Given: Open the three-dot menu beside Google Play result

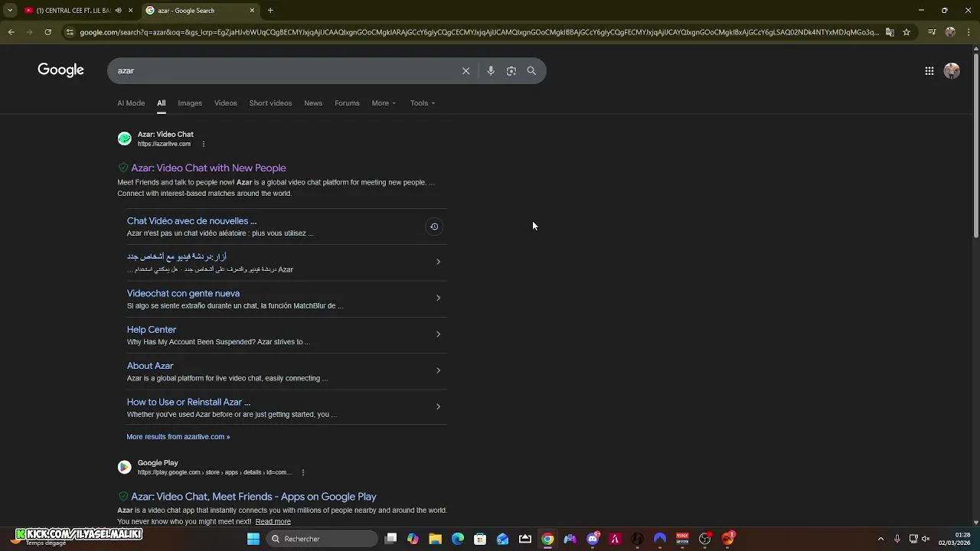Looking at the screenshot, I should click(303, 472).
